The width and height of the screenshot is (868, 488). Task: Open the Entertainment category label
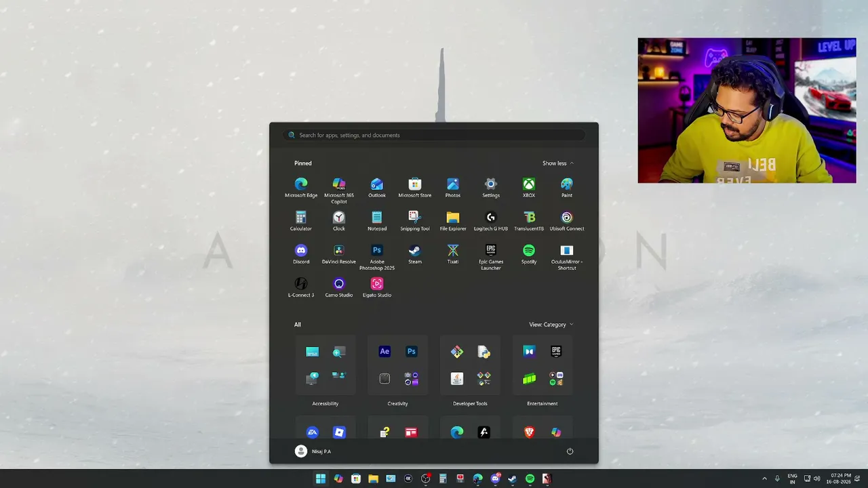tap(542, 404)
